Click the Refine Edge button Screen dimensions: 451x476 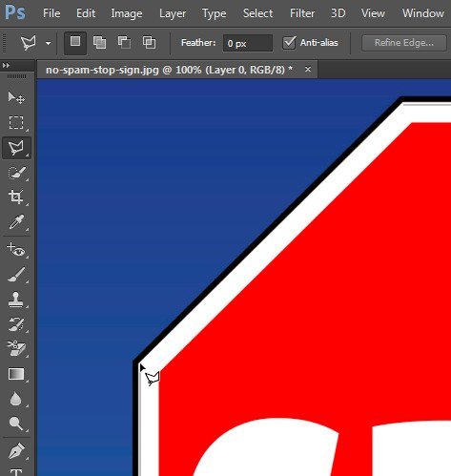pyautogui.click(x=404, y=43)
